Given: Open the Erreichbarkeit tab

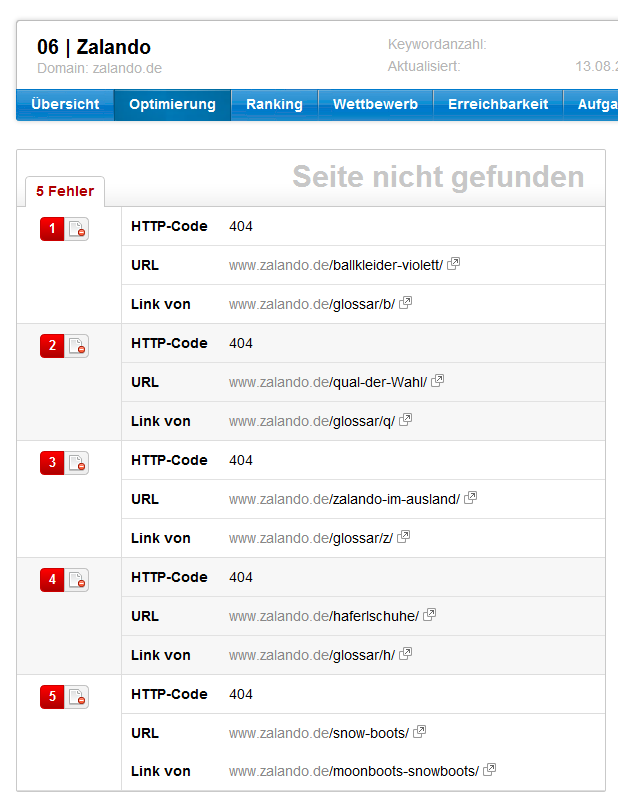Looking at the screenshot, I should point(498,104).
